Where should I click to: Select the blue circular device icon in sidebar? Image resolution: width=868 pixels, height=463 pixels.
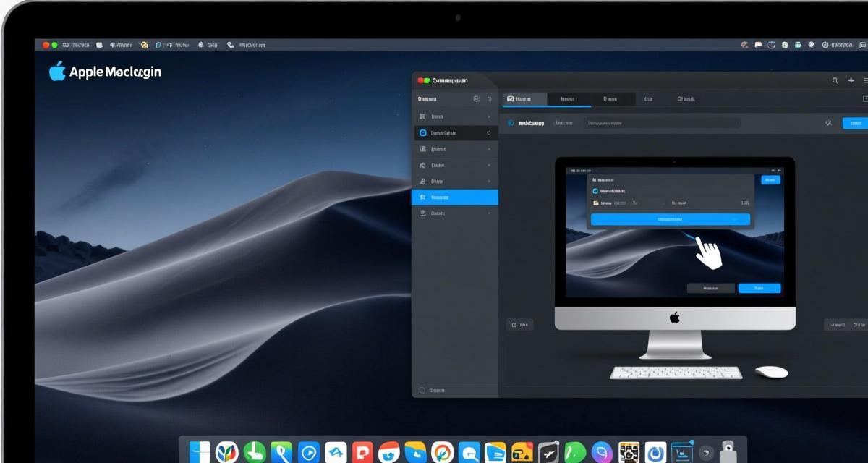point(422,132)
